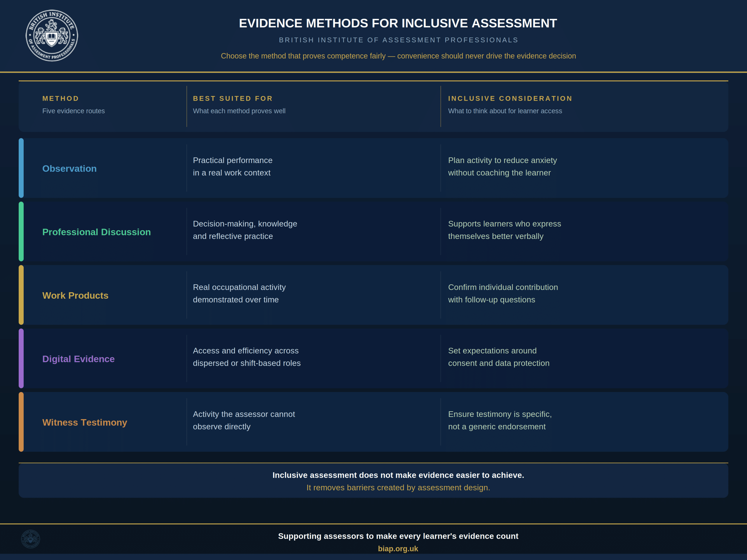Click the 'METHOD' column header
747x560 pixels.
tap(60, 99)
